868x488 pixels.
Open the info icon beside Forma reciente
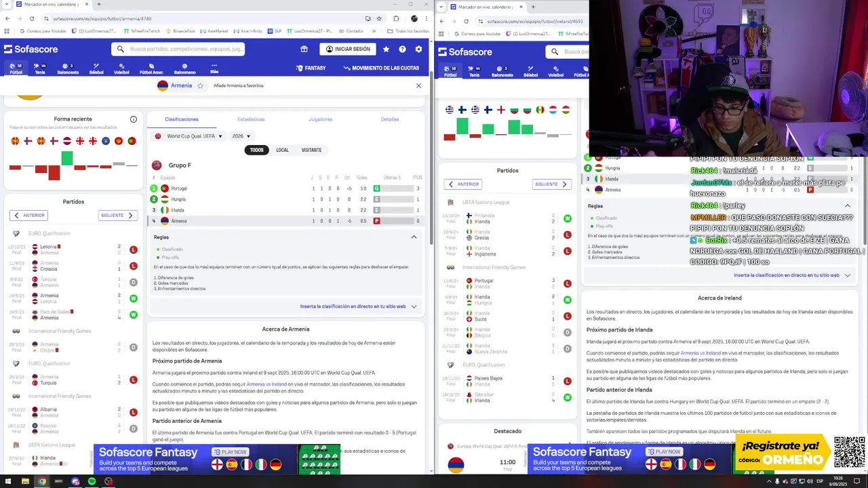click(x=134, y=119)
